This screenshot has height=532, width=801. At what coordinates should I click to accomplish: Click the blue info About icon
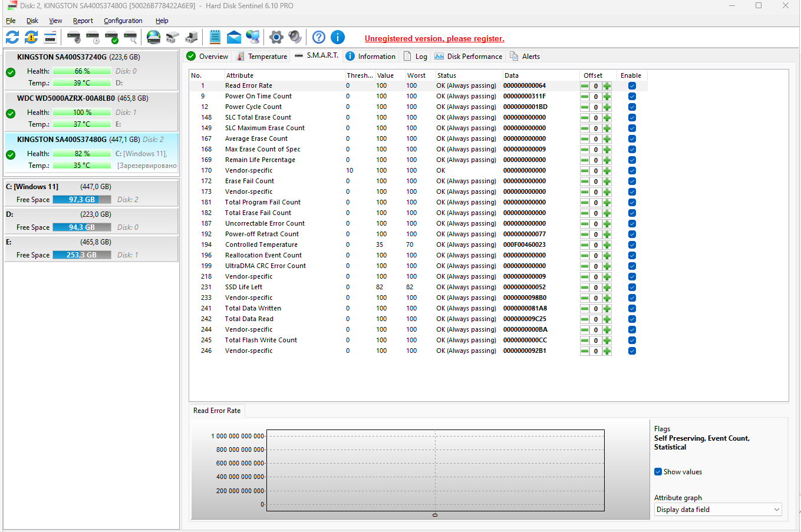[338, 38]
